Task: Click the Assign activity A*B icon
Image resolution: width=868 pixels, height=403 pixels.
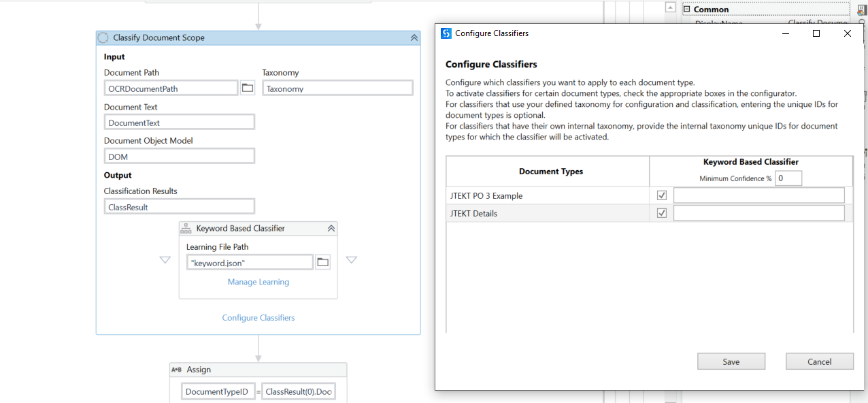Action: tap(176, 370)
